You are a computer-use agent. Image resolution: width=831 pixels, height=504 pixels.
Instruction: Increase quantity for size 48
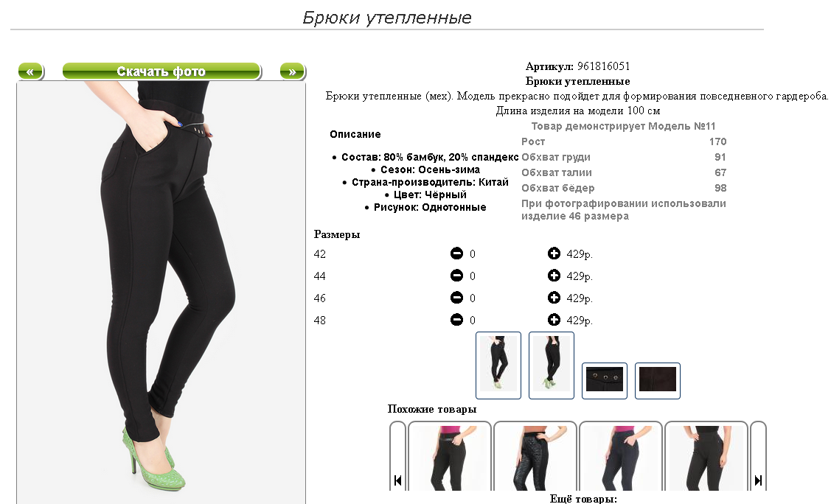pos(554,320)
